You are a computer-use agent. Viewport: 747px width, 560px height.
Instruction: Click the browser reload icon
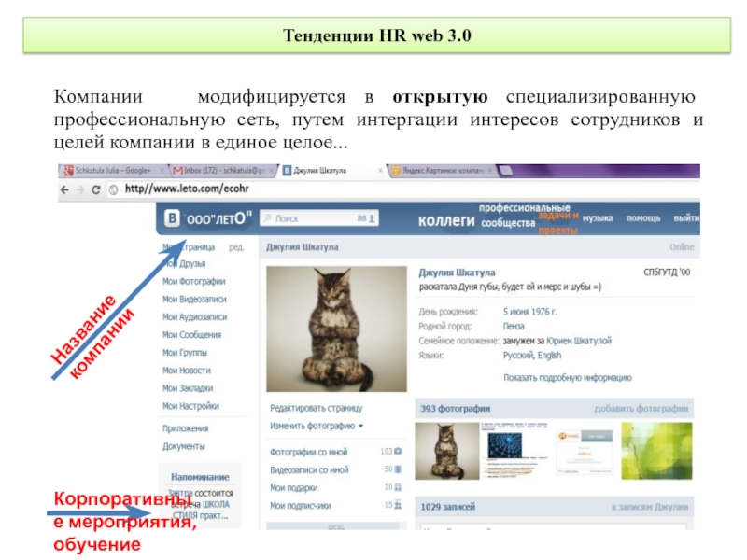click(x=96, y=189)
